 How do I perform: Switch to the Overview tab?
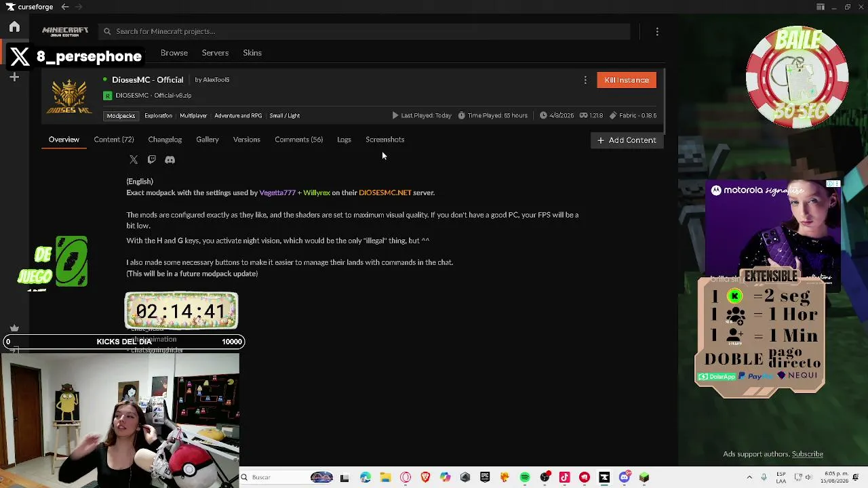tap(64, 140)
